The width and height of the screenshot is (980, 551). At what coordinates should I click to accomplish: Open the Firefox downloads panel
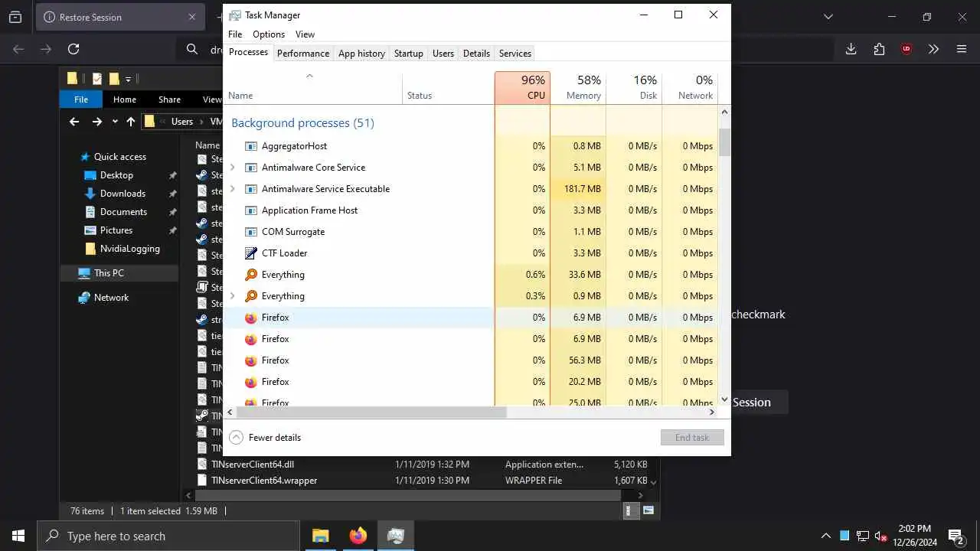851,49
